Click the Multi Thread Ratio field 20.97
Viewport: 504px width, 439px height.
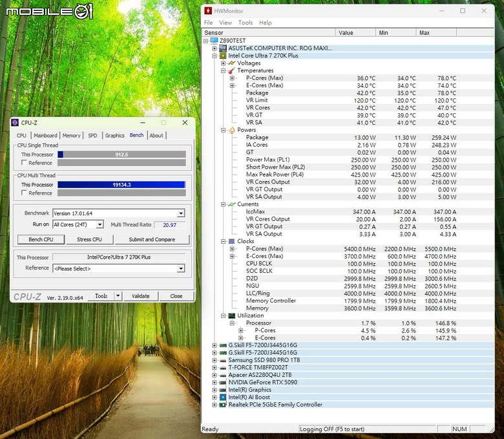(170, 225)
